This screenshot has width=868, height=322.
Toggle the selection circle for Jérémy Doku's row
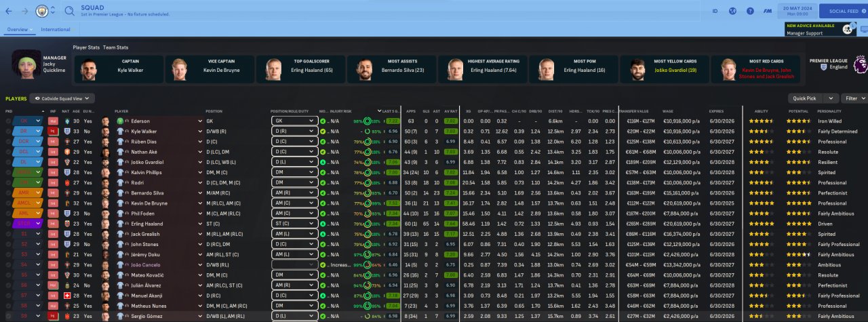click(x=8, y=254)
